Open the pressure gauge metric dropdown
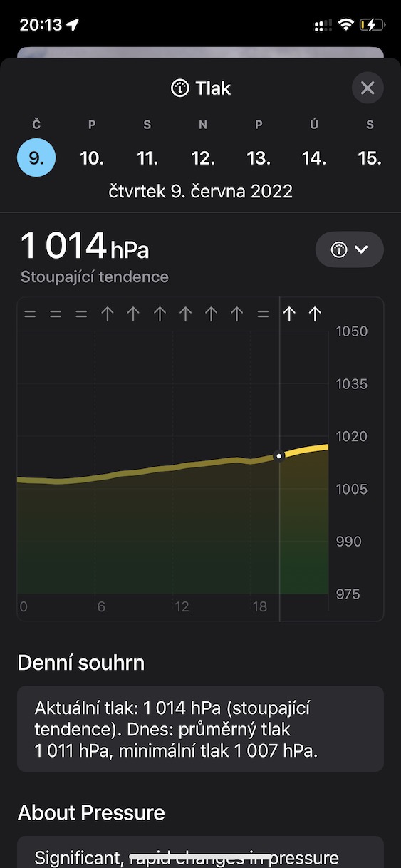401x868 pixels. click(x=349, y=249)
